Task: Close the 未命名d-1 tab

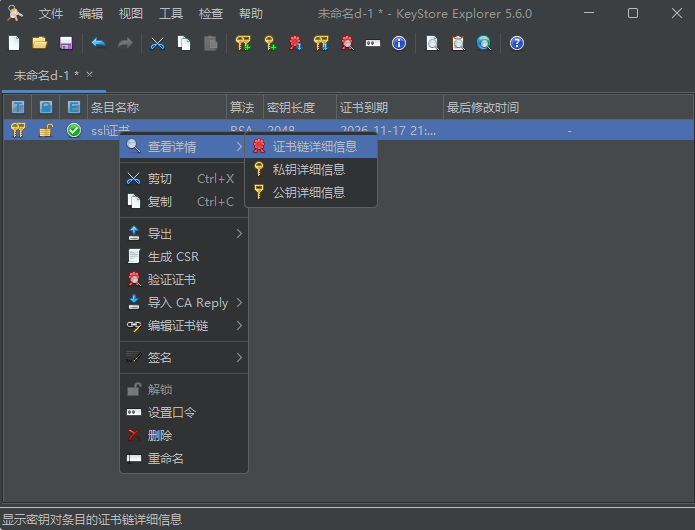Action: click(x=89, y=74)
